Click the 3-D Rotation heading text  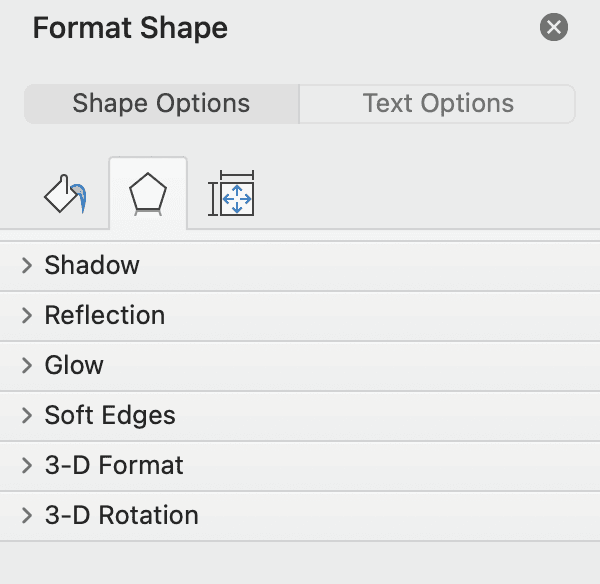click(x=122, y=515)
